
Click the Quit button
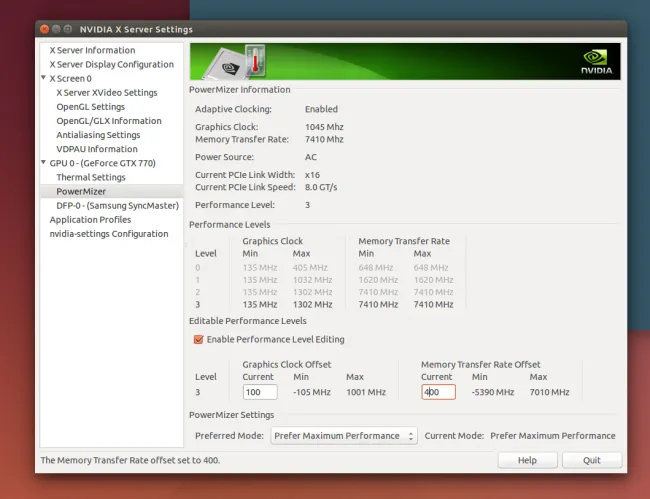point(592,460)
